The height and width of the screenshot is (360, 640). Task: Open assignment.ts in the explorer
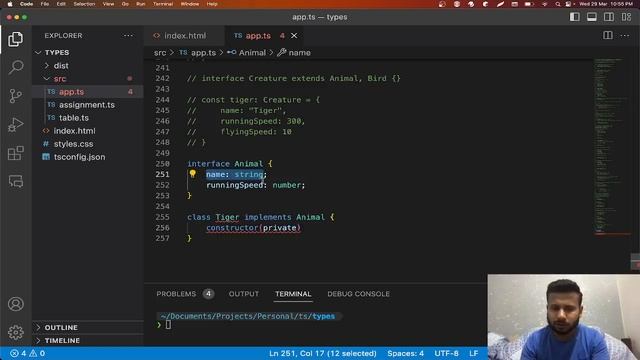pos(88,105)
